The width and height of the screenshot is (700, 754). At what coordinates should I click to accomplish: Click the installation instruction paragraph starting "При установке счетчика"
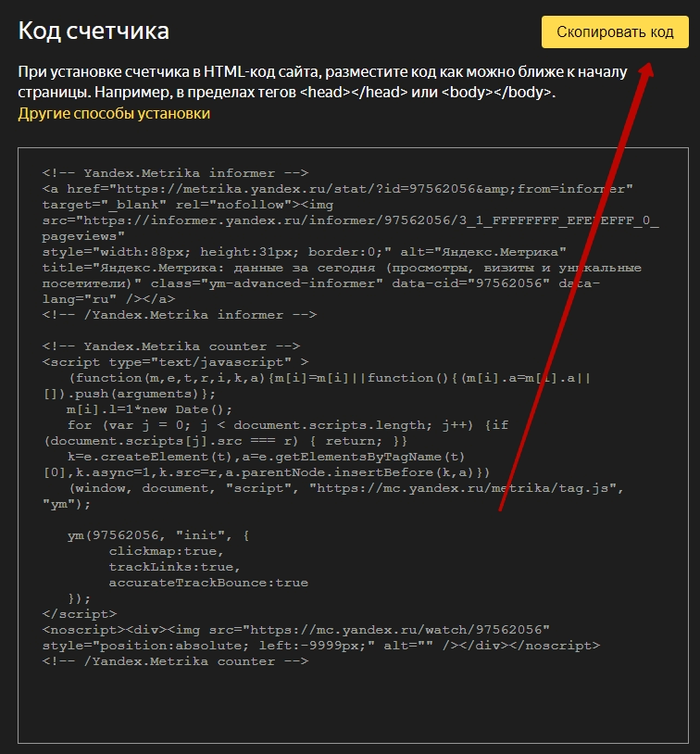pyautogui.click(x=322, y=82)
